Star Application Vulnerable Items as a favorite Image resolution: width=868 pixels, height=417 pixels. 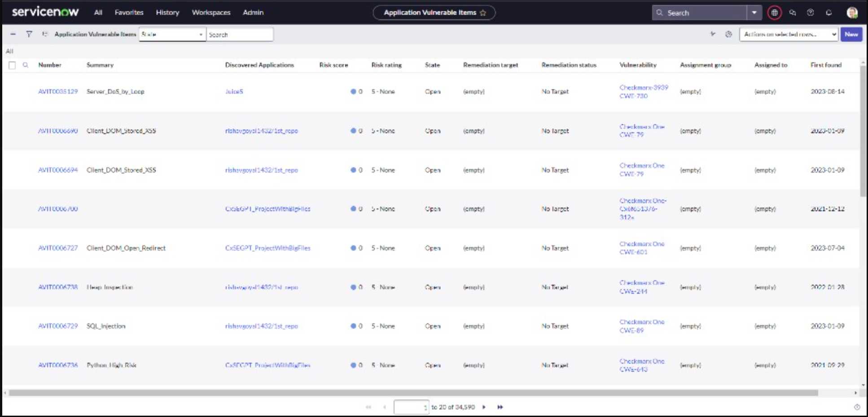483,13
